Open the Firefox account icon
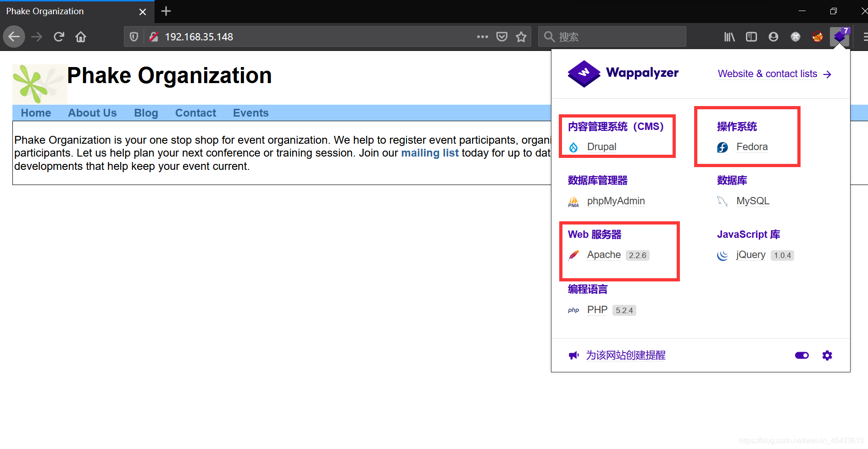The image size is (868, 449). (x=773, y=37)
